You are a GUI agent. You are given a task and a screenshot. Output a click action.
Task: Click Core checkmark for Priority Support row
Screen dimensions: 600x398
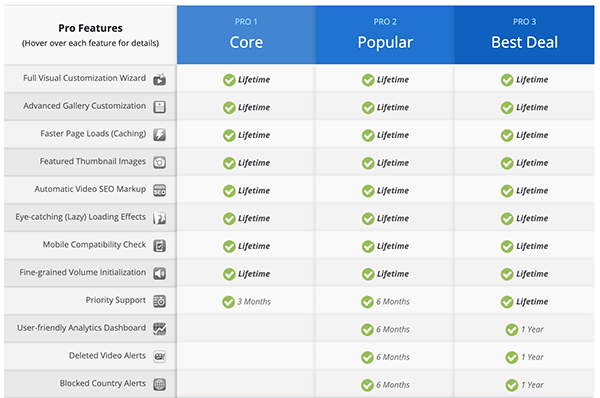(x=228, y=302)
